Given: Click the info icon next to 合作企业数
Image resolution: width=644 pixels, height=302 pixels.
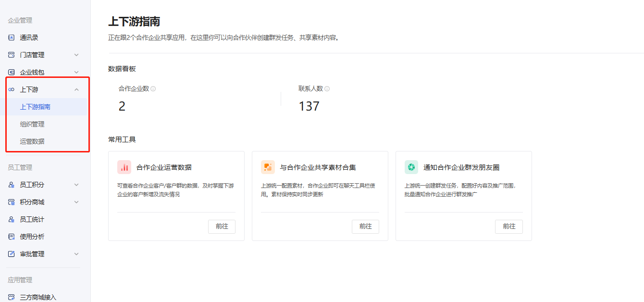Looking at the screenshot, I should pyautogui.click(x=153, y=89).
